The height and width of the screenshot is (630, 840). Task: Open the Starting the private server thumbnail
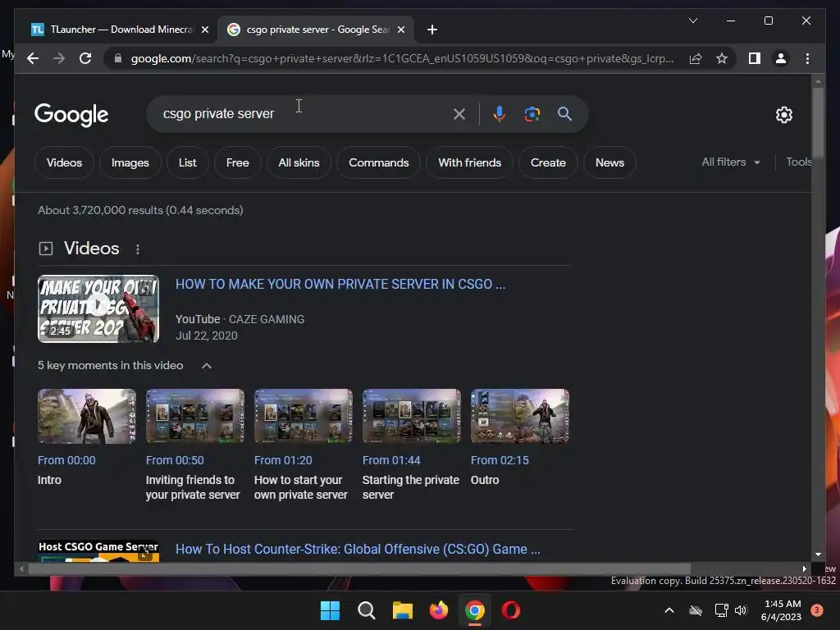pyautogui.click(x=412, y=416)
